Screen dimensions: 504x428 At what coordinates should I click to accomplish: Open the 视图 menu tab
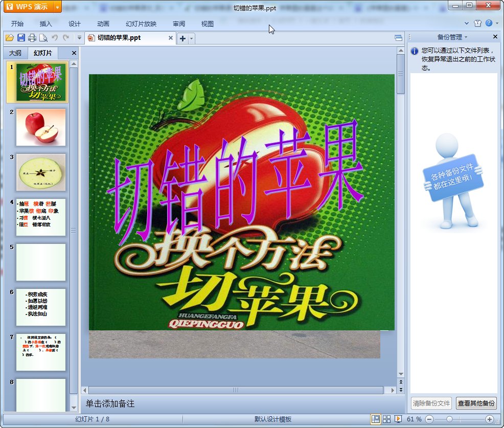coord(208,24)
